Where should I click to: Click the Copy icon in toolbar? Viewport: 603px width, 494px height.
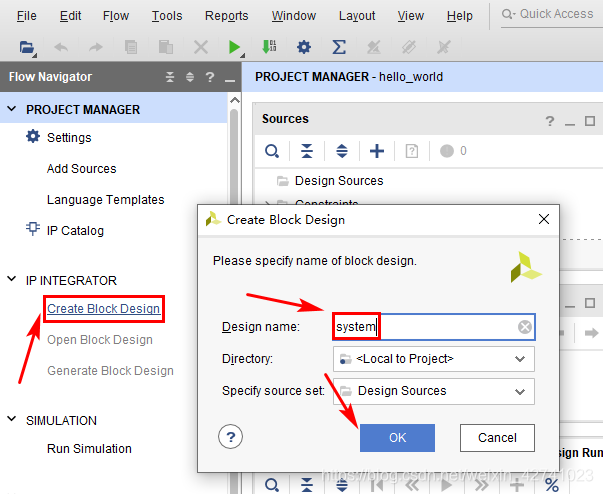coord(131,48)
